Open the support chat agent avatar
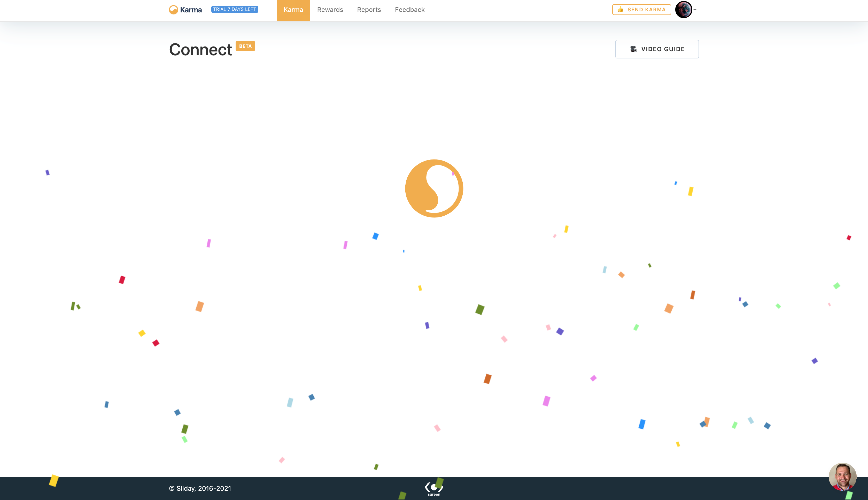Screen dimensions: 868x500 [842, 477]
